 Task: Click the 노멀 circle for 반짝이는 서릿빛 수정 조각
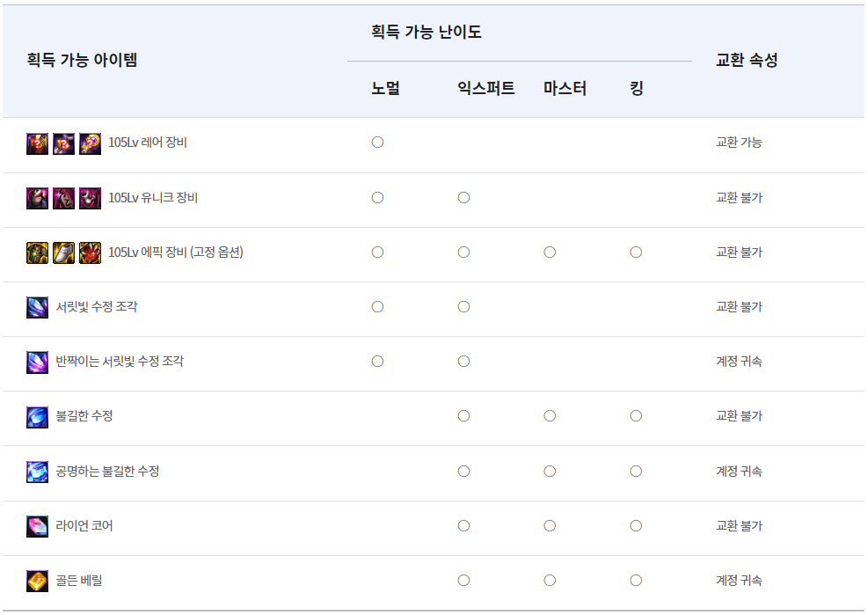[377, 362]
